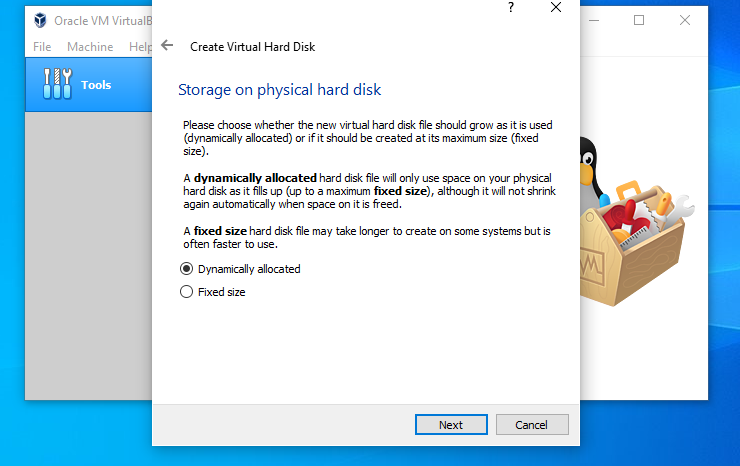
Task: Choose the Fixed size radio option
Action: (x=213, y=292)
